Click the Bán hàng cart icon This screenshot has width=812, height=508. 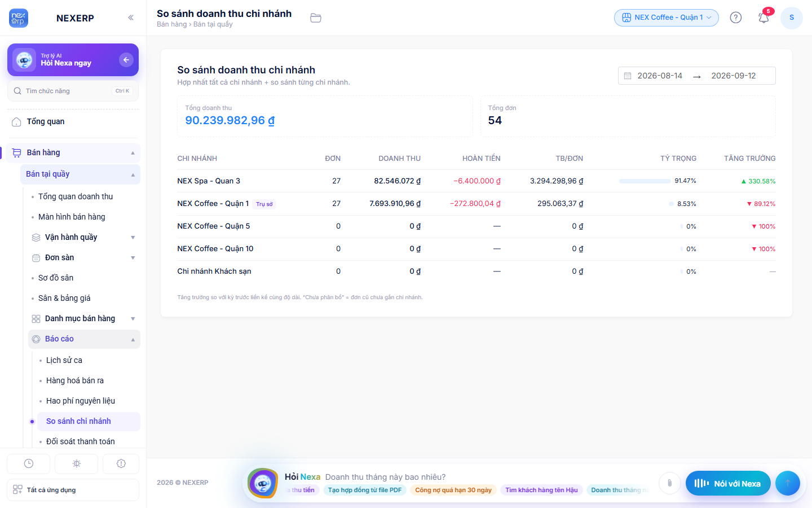click(x=17, y=153)
